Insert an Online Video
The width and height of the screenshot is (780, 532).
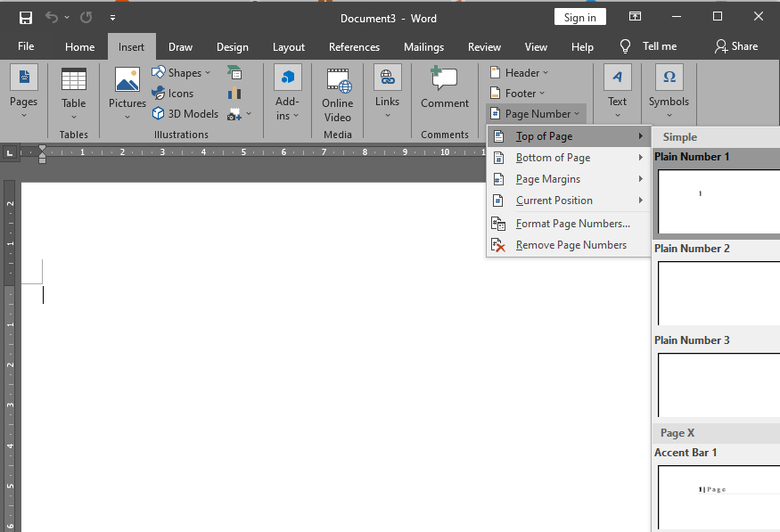[337, 94]
